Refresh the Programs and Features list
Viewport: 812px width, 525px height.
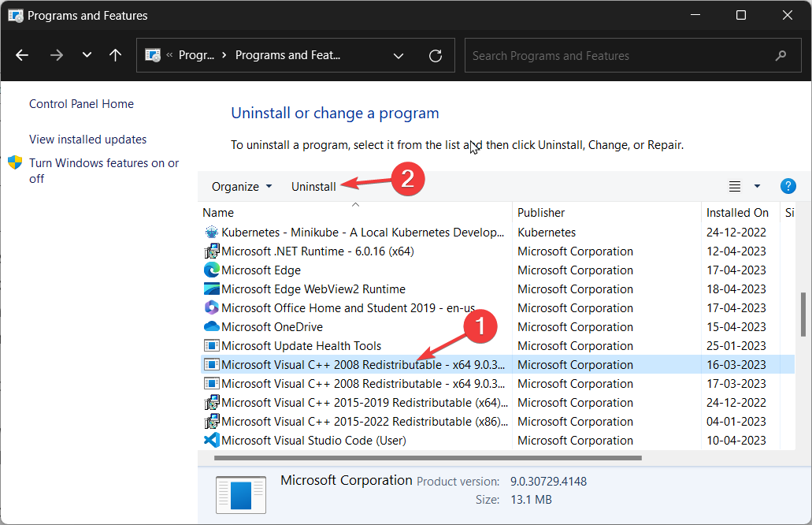pos(436,55)
